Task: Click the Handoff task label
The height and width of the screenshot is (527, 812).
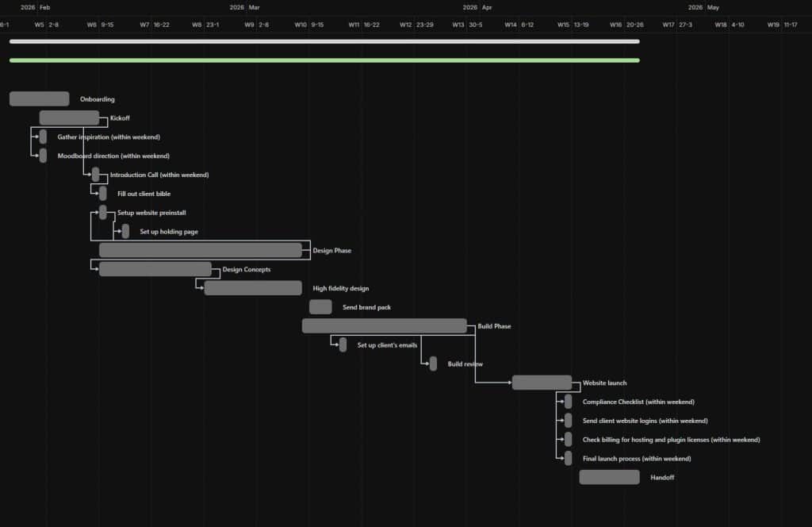Action: click(x=663, y=477)
